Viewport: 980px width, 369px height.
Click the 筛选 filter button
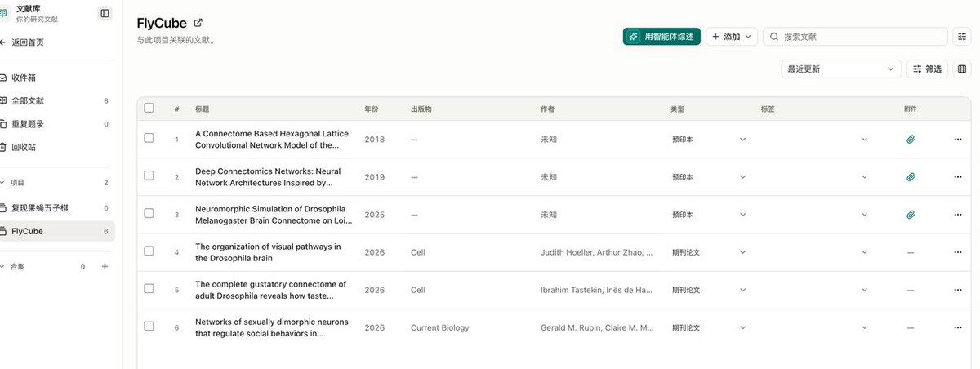[x=928, y=69]
